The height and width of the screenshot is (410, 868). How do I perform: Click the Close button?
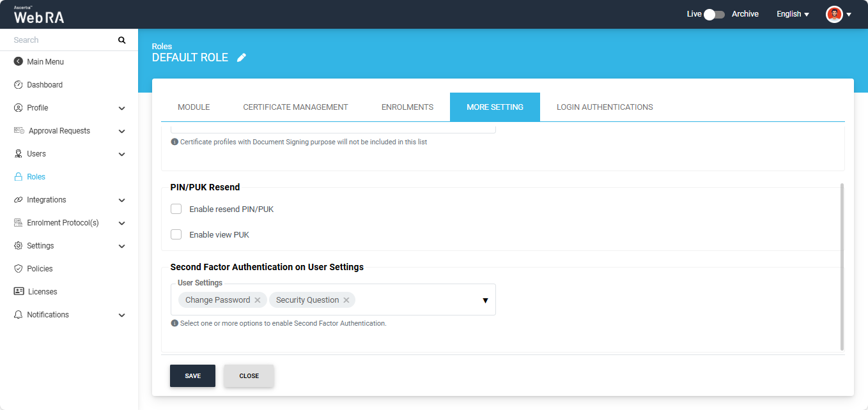click(249, 376)
